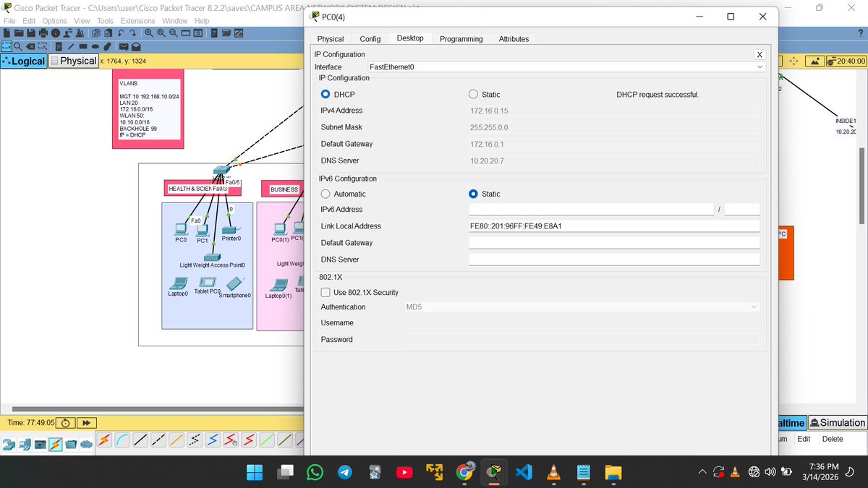Click the Add Complex PDU open envelope icon

136,46
